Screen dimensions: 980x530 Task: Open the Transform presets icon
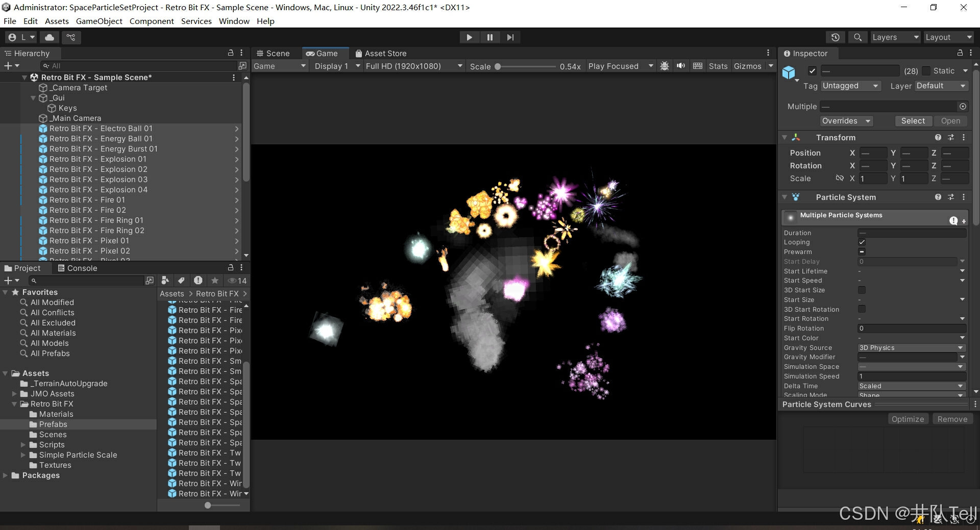coord(951,138)
